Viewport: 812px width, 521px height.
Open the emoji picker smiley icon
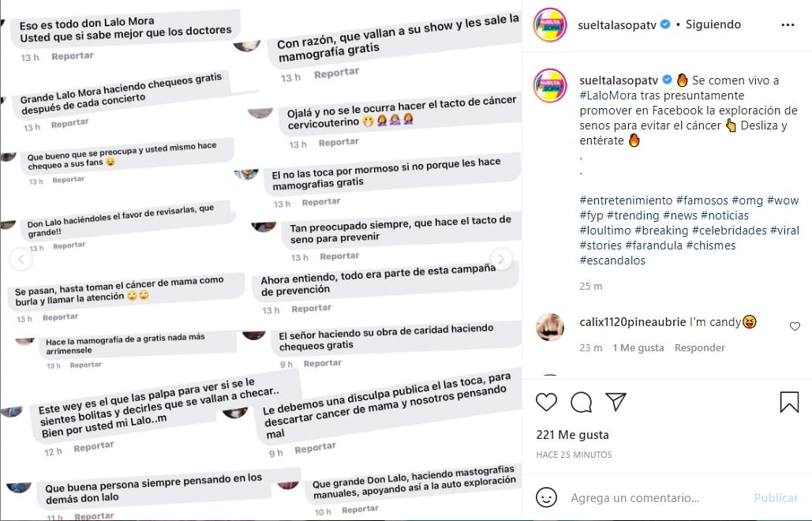pyautogui.click(x=546, y=497)
